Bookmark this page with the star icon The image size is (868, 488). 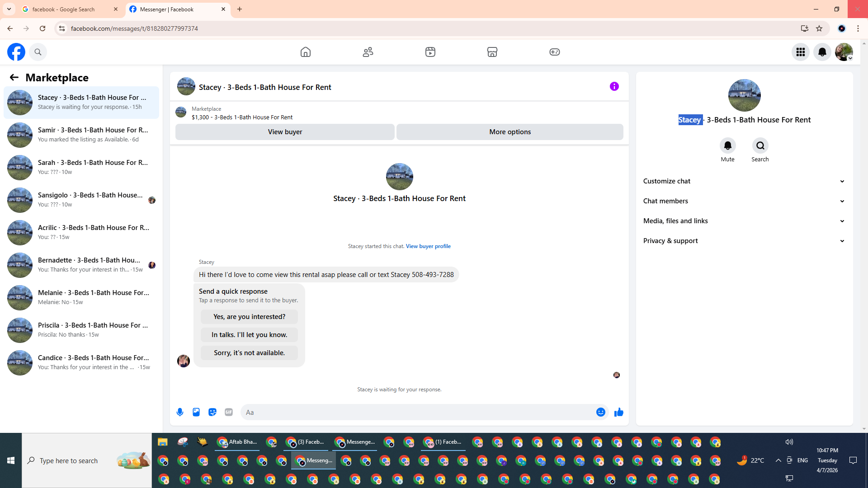pos(819,28)
